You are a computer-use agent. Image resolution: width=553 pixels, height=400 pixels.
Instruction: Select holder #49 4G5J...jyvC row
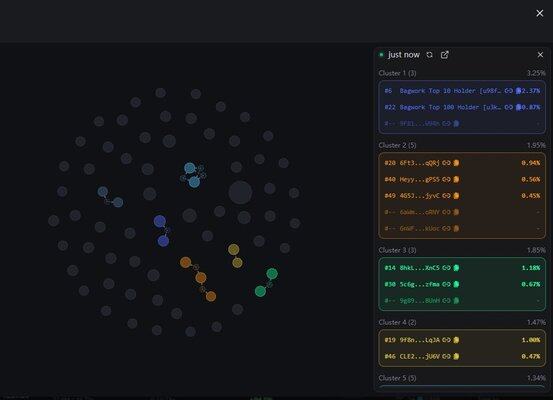tap(462, 196)
